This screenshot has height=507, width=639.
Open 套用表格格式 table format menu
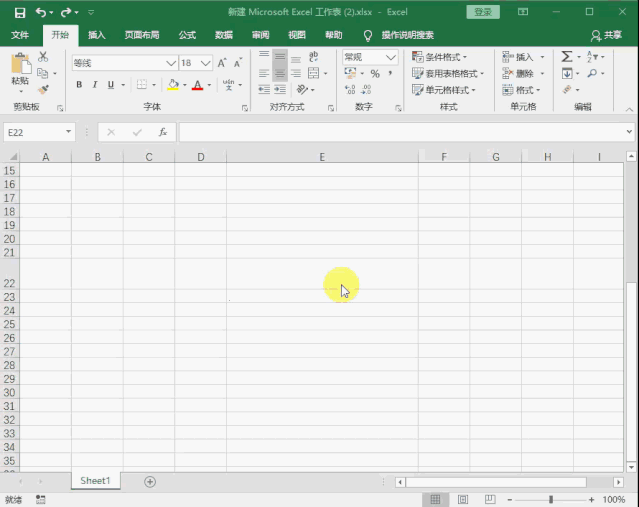point(448,73)
